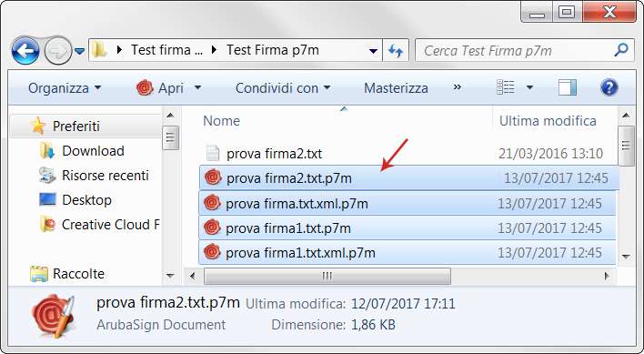Click the change view icon in toolbar

pos(506,87)
